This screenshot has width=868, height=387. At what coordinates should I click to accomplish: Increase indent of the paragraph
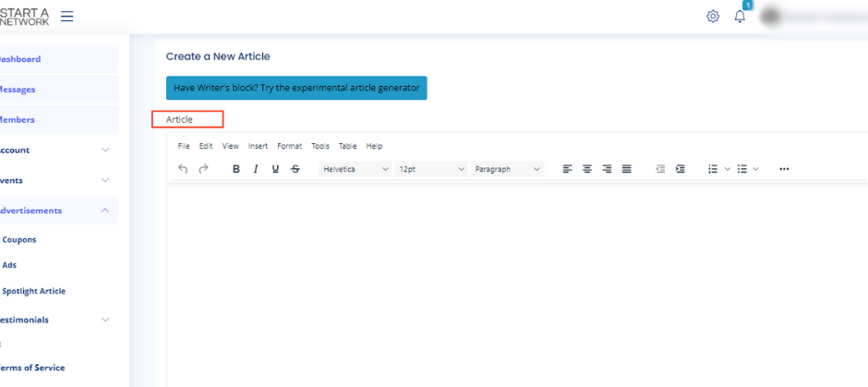click(x=681, y=169)
